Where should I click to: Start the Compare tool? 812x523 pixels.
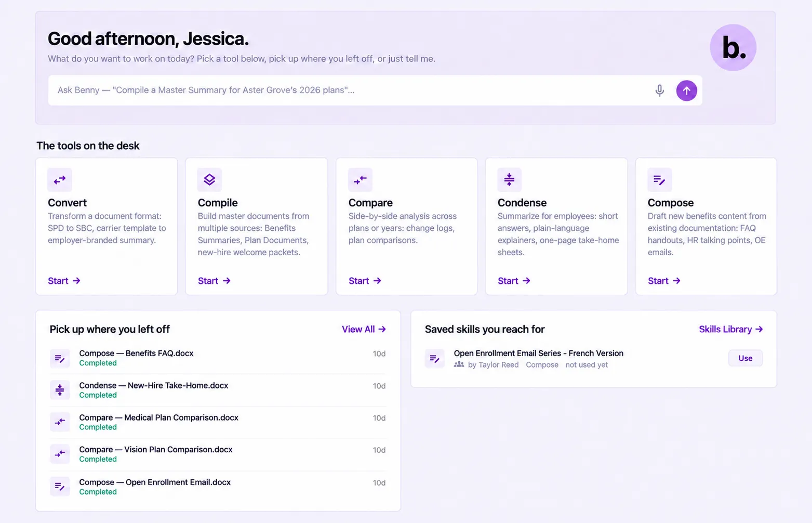tap(365, 281)
